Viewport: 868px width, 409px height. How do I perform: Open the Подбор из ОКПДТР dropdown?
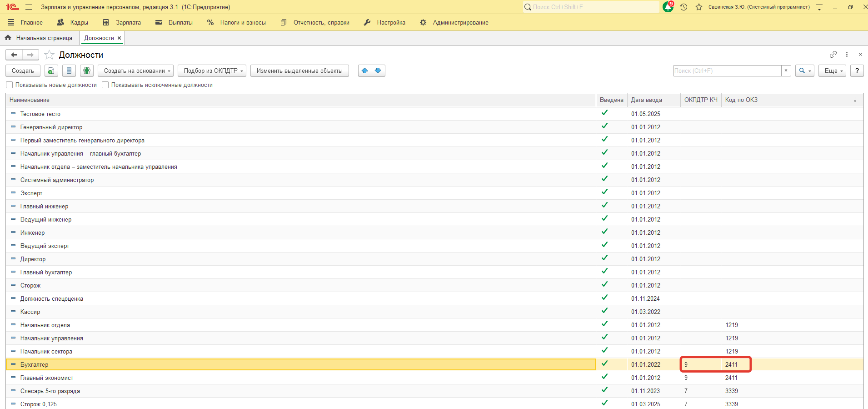212,71
